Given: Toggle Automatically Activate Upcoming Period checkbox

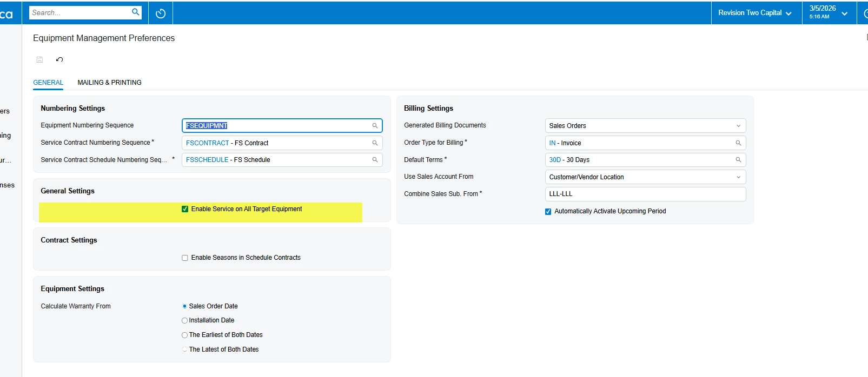Looking at the screenshot, I should coord(548,212).
